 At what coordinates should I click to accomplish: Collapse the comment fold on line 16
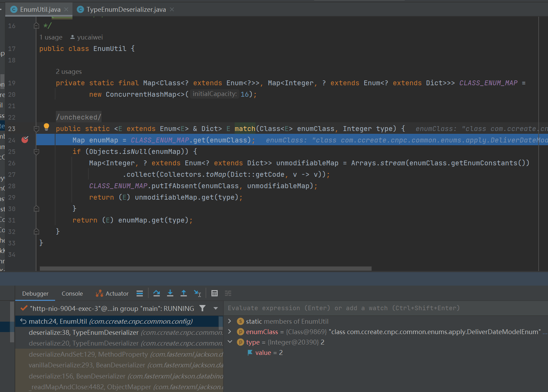(36, 26)
